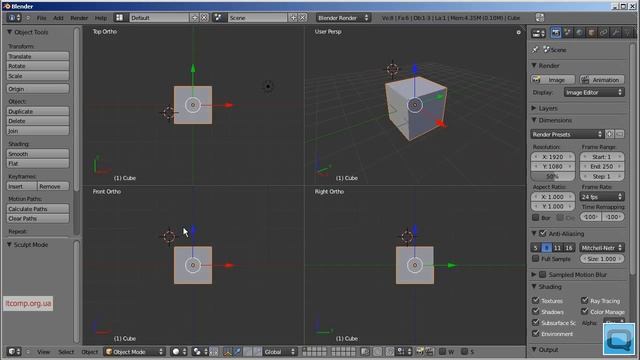
Task: Toggle the Anti-Aliasing checkbox
Action: tap(542, 233)
